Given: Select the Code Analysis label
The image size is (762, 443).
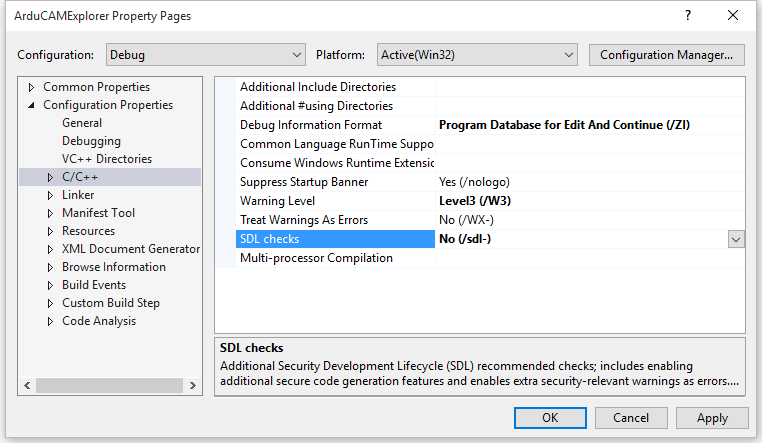Looking at the screenshot, I should [99, 321].
